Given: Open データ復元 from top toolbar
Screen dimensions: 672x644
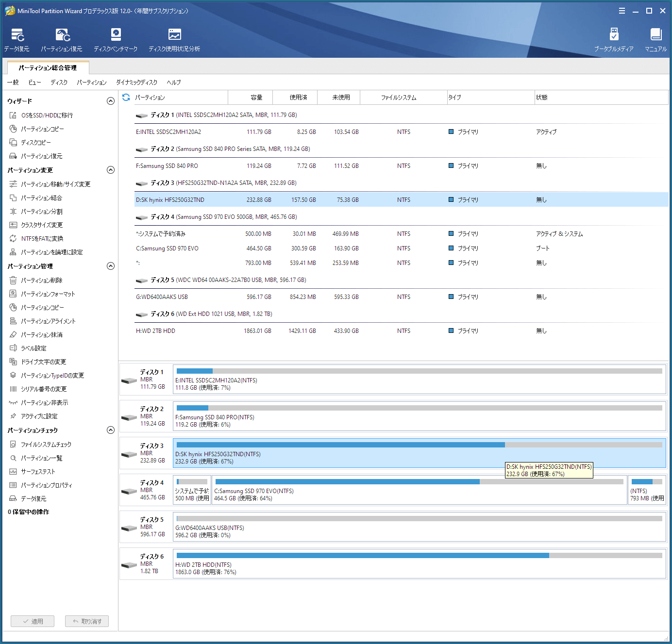Looking at the screenshot, I should coord(17,40).
